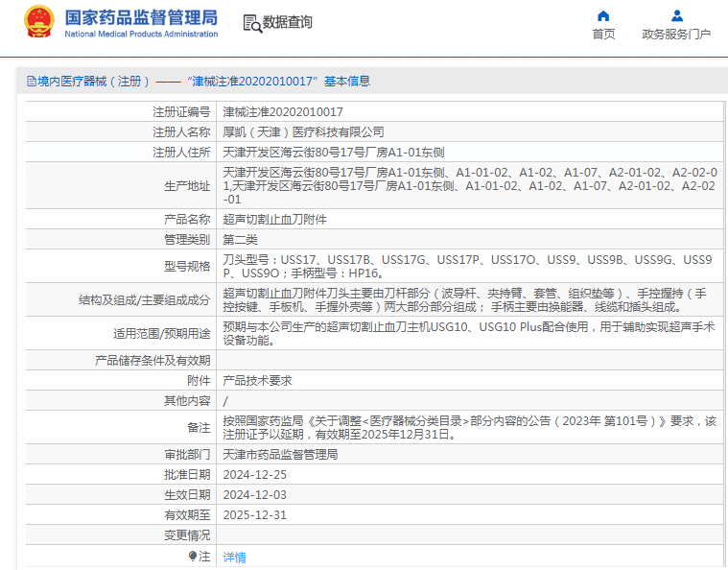Click registration number 津械注准20202010017 cell
This screenshot has width=728, height=570.
[283, 111]
